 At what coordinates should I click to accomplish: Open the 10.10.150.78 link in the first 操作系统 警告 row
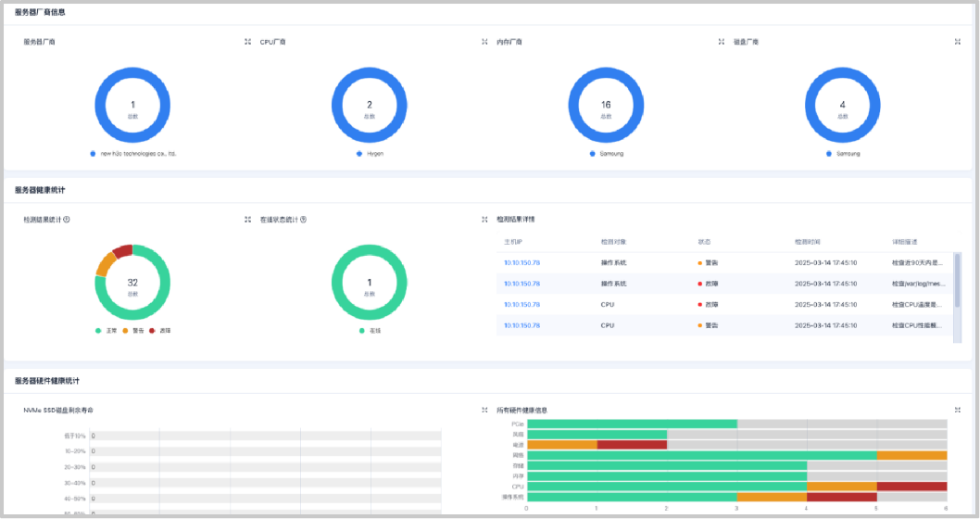tap(521, 263)
